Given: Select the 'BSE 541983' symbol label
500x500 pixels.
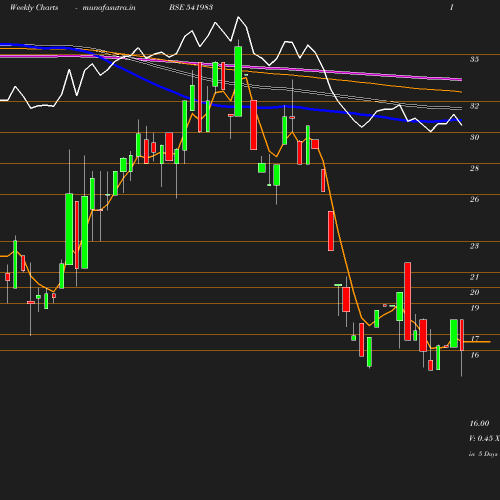Looking at the screenshot, I should [191, 7].
